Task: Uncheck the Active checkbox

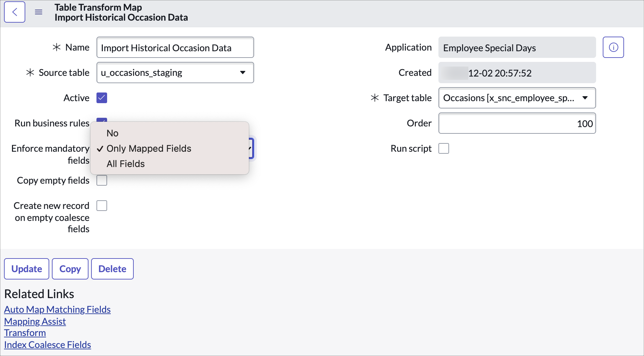Action: coord(102,98)
